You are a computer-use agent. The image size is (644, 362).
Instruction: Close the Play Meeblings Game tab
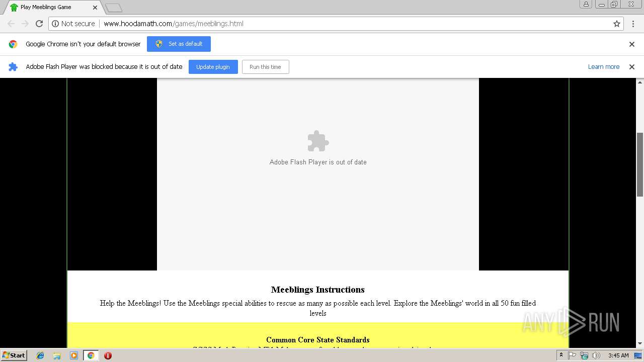95,8
